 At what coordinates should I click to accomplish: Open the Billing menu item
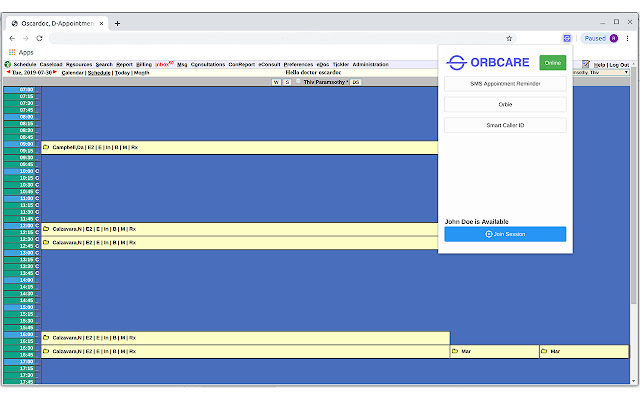coord(144,64)
